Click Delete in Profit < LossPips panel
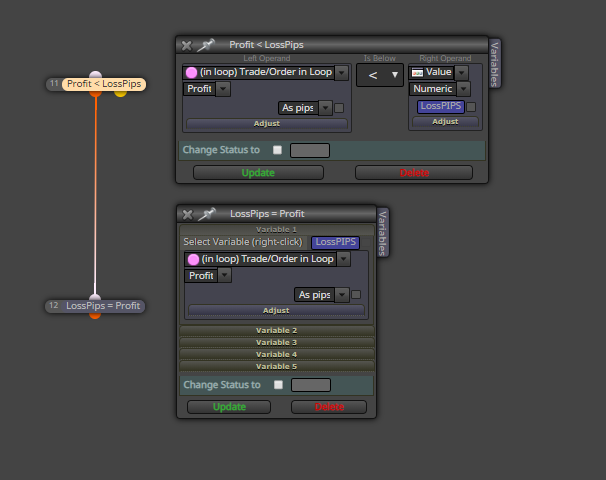606x480 pixels. [414, 173]
